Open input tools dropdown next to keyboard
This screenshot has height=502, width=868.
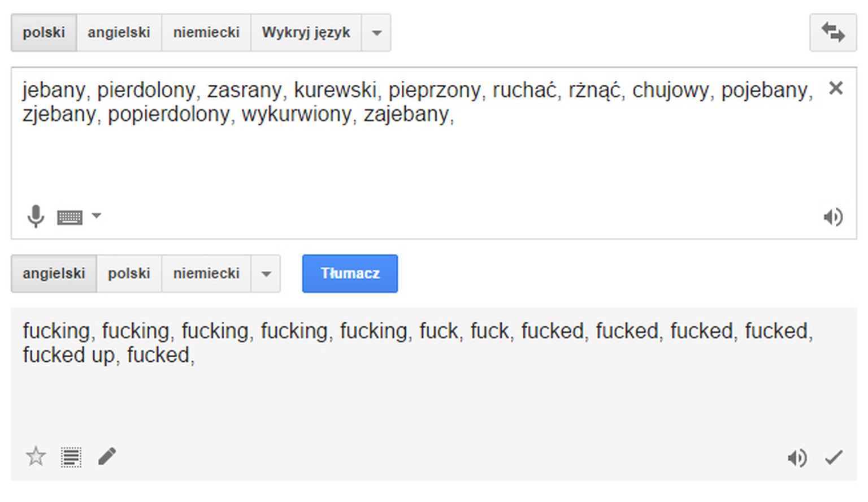[x=97, y=216]
